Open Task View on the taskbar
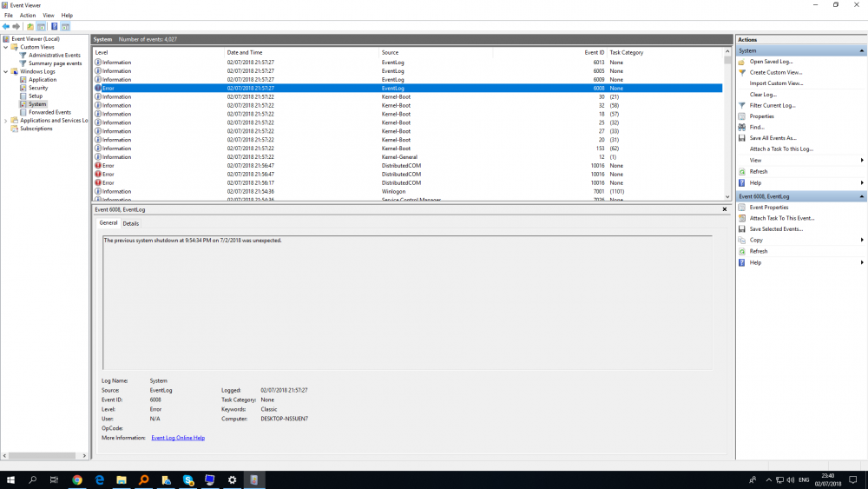This screenshot has height=489, width=868. point(54,480)
